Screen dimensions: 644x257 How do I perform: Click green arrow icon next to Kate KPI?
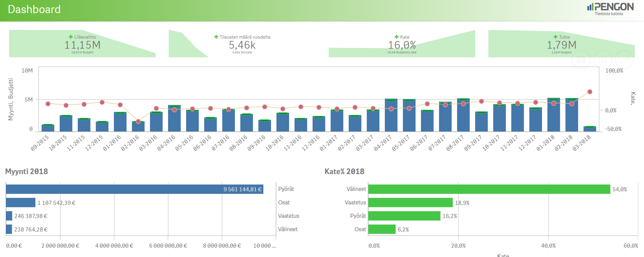[396, 37]
